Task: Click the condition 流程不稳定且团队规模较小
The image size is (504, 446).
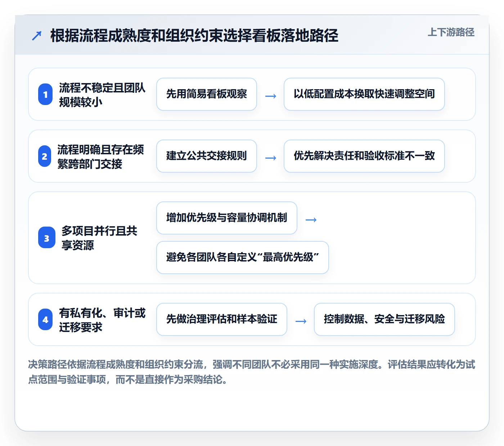Action: pyautogui.click(x=102, y=95)
